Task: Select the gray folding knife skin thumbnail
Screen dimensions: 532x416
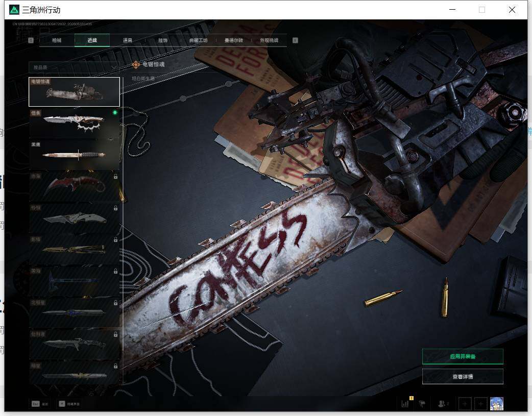Action: point(75,217)
